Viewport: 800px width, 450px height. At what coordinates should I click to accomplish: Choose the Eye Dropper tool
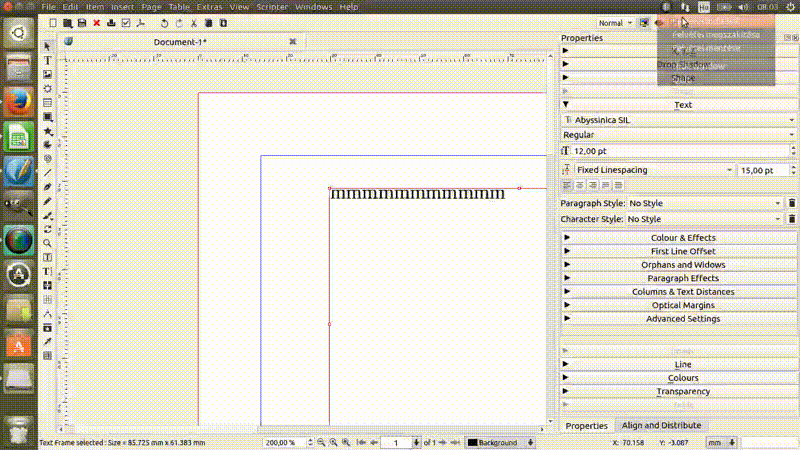[48, 341]
